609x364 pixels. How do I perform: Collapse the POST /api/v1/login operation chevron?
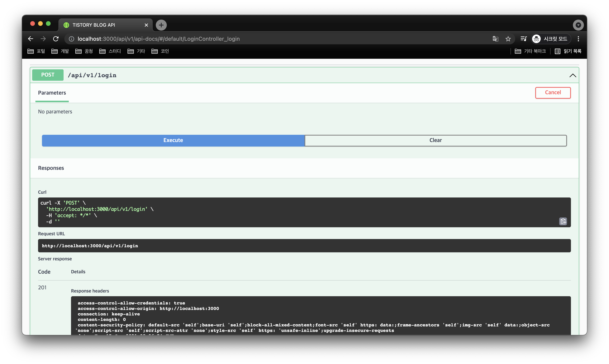click(x=573, y=75)
